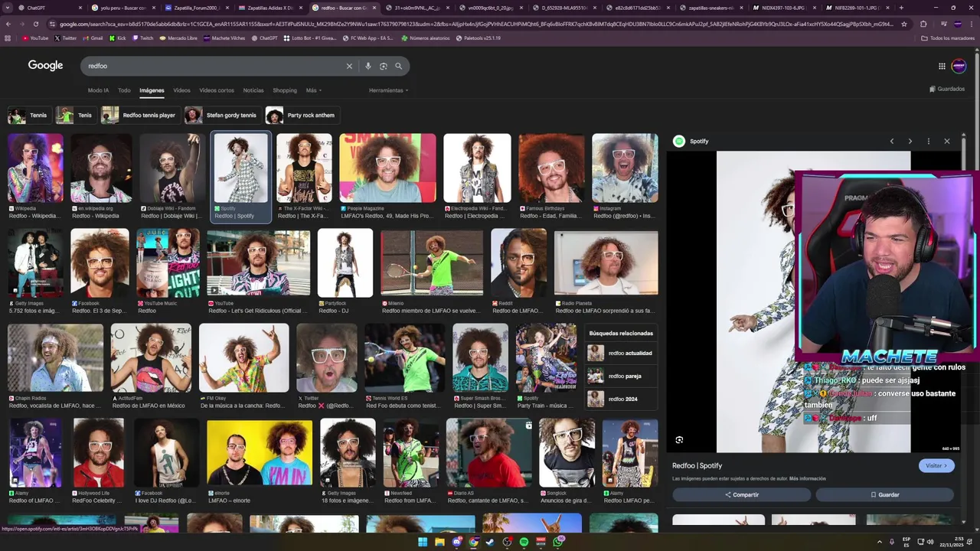Open related search redfoo pareja
Image resolution: width=980 pixels, height=551 pixels.
click(621, 376)
